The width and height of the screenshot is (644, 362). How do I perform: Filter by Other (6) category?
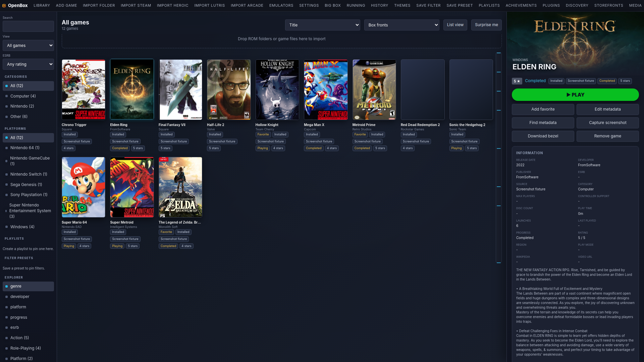click(x=28, y=117)
